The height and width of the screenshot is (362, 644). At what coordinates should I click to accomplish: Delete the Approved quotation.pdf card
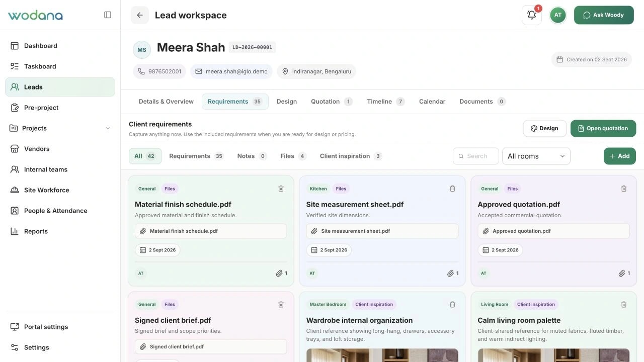click(x=624, y=189)
